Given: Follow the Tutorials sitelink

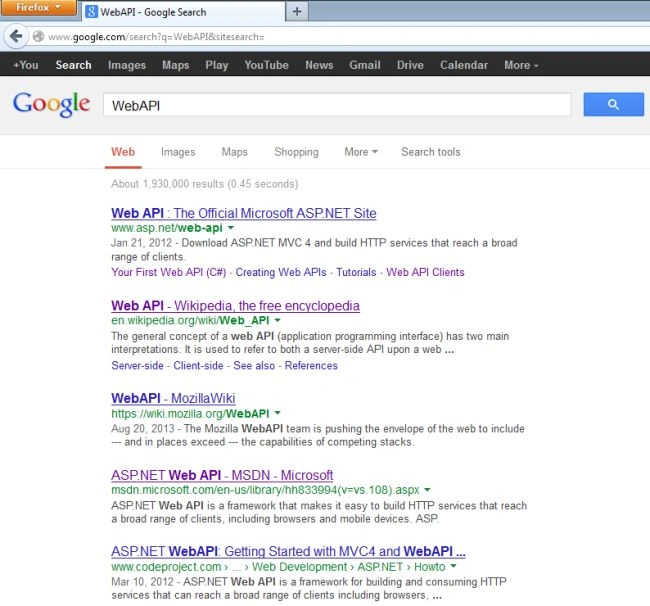Looking at the screenshot, I should pyautogui.click(x=356, y=272).
